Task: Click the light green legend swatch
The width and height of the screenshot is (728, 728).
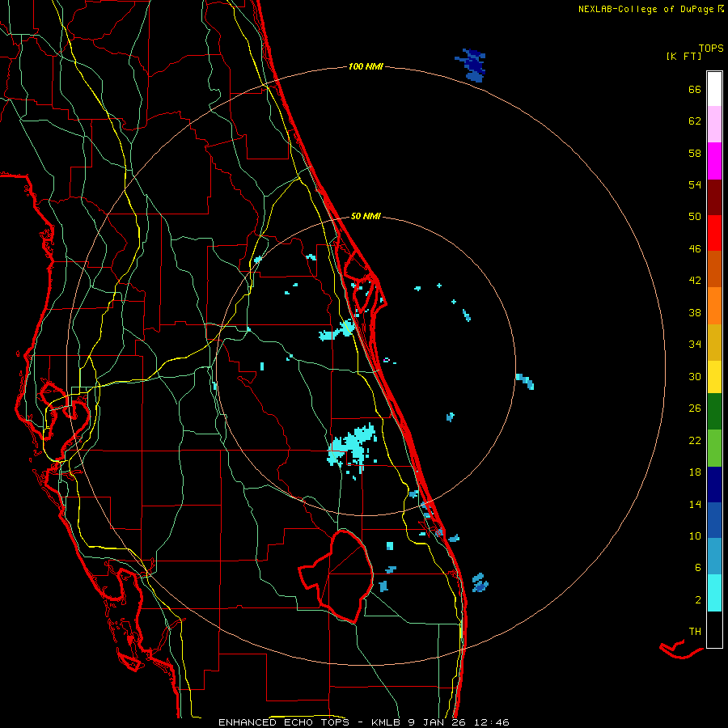Action: (714, 448)
